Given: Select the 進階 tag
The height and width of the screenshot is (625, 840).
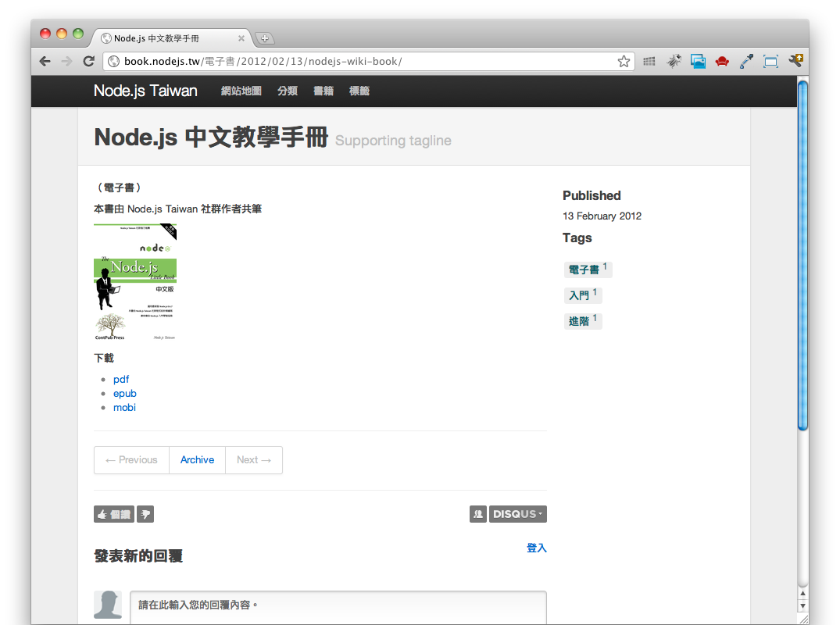Looking at the screenshot, I should point(583,321).
